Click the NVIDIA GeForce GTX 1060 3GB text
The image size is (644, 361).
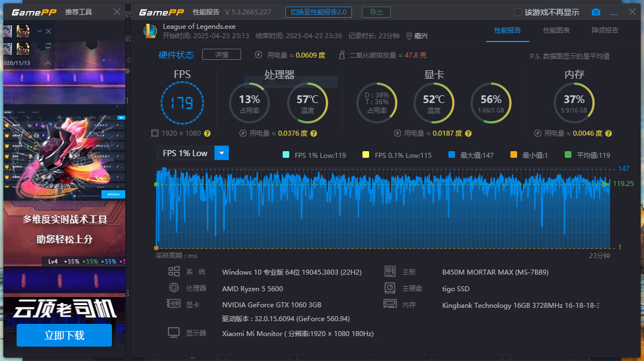(272, 305)
